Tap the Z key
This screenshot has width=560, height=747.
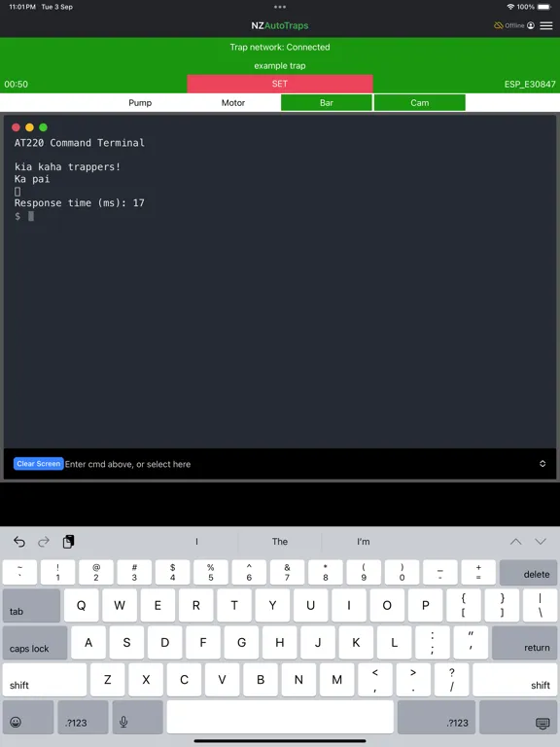point(108,680)
